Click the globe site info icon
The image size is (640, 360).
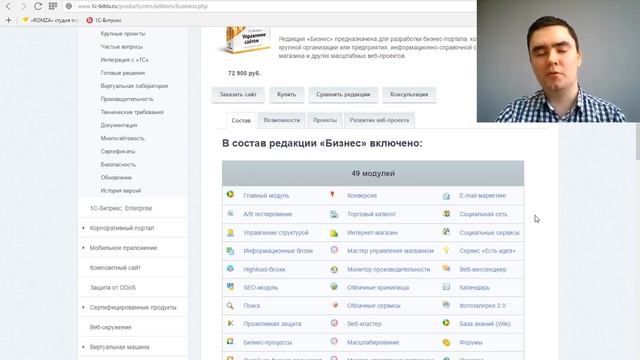point(69,6)
